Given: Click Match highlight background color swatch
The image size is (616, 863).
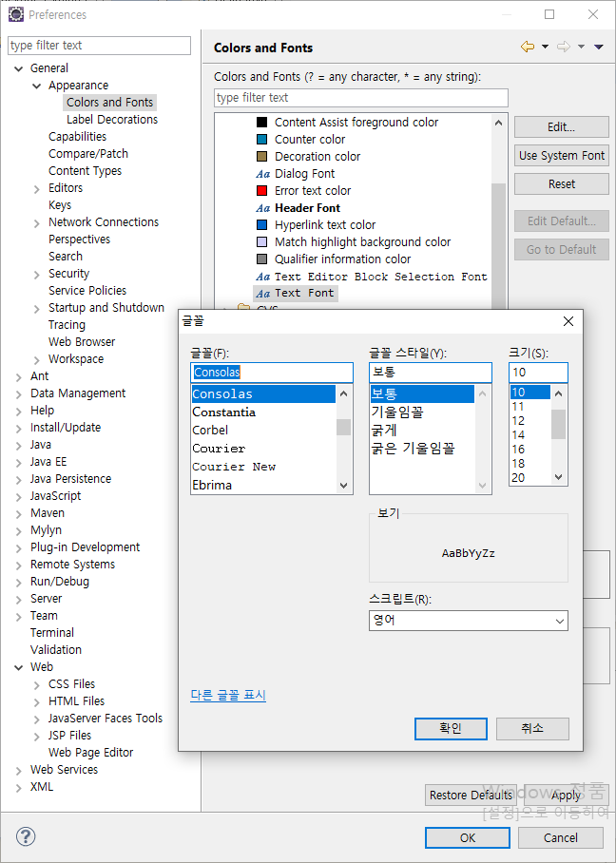Looking at the screenshot, I should tap(262, 241).
